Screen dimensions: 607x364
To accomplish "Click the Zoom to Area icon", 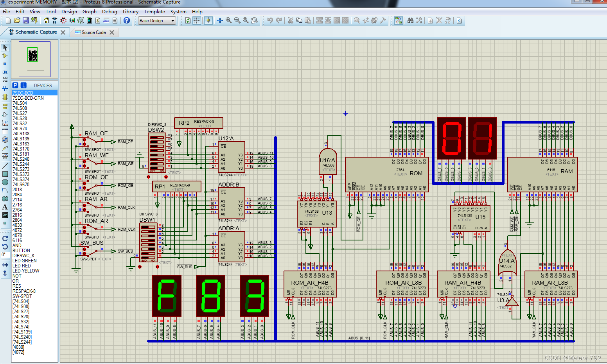I will [x=255, y=20].
